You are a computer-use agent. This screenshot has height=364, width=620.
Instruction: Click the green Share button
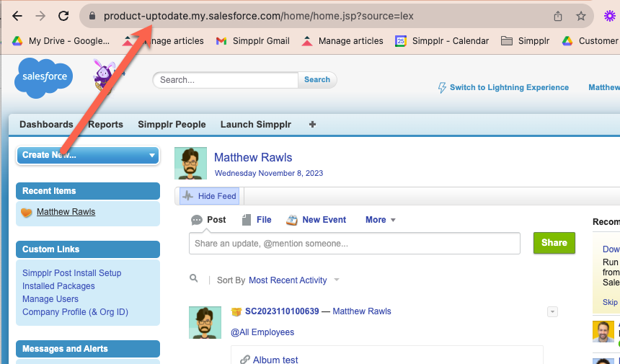(x=554, y=243)
